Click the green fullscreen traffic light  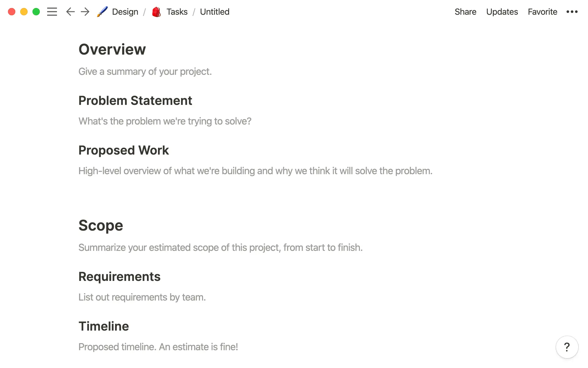click(36, 12)
